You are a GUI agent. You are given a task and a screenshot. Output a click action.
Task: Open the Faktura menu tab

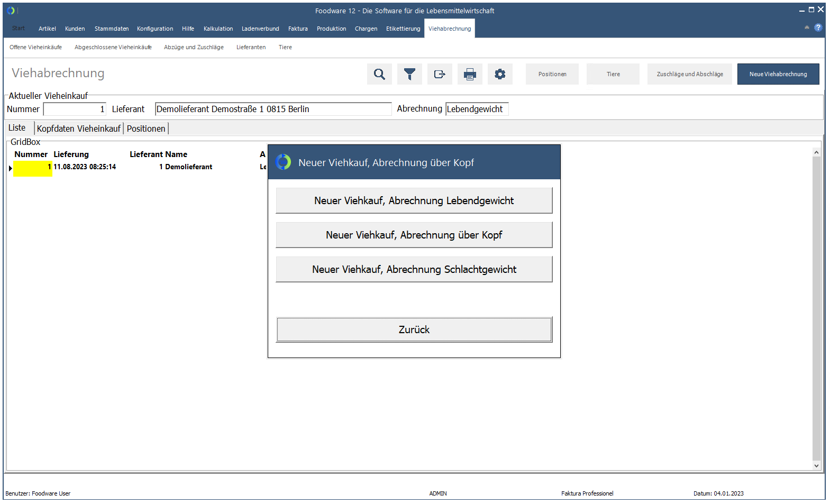tap(298, 29)
